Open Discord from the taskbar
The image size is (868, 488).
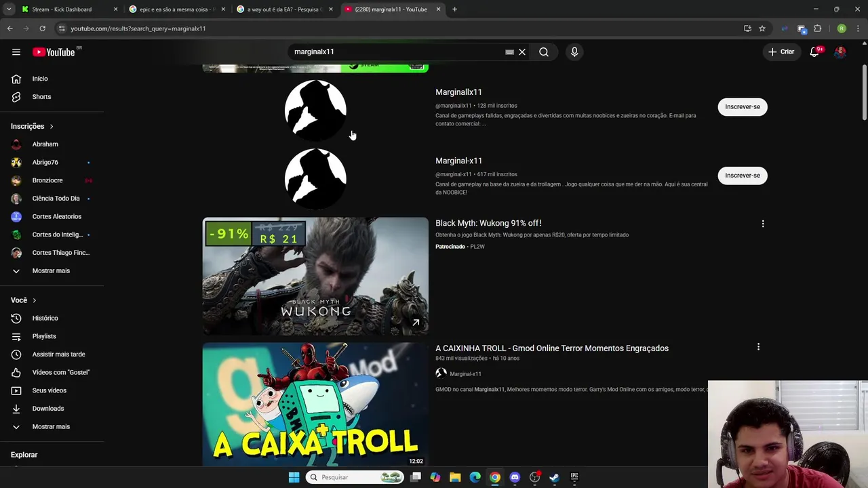515,477
